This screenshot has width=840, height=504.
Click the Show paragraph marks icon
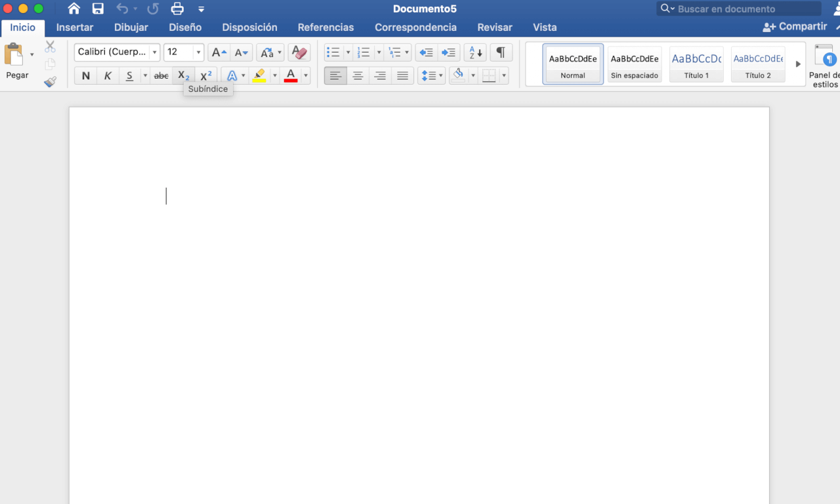[x=501, y=52]
